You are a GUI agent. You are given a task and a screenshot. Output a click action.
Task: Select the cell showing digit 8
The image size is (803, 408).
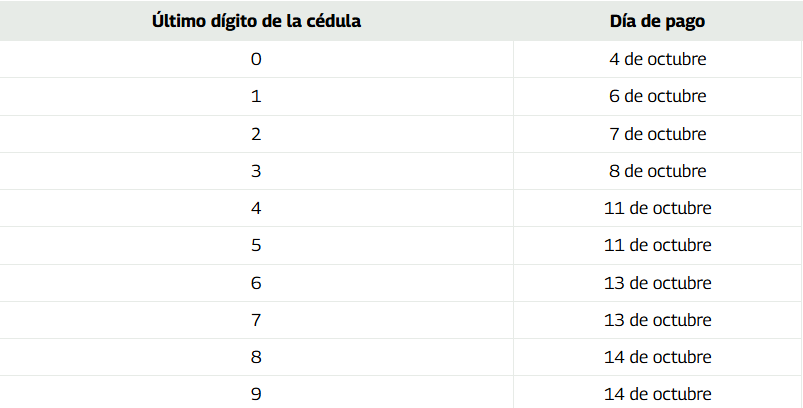pyautogui.click(x=256, y=357)
